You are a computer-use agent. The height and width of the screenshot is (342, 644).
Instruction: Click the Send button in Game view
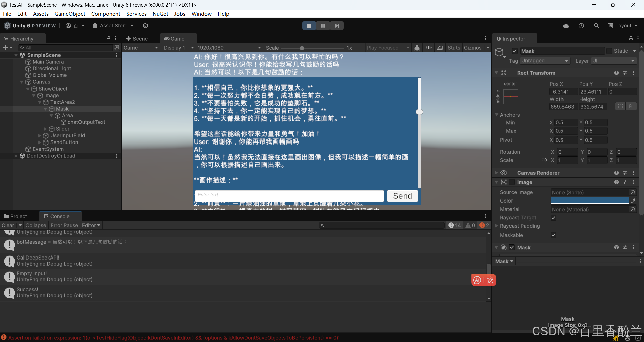402,196
